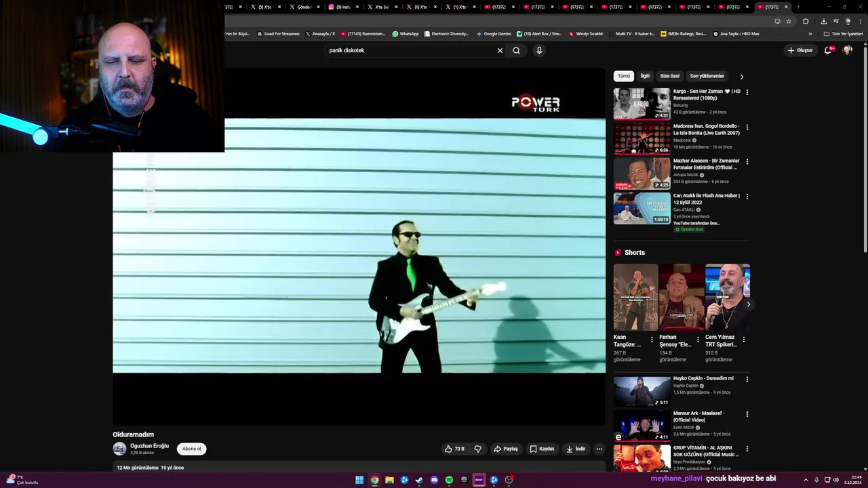Click the Paylaş share button
The width and height of the screenshot is (868, 488).
506,449
